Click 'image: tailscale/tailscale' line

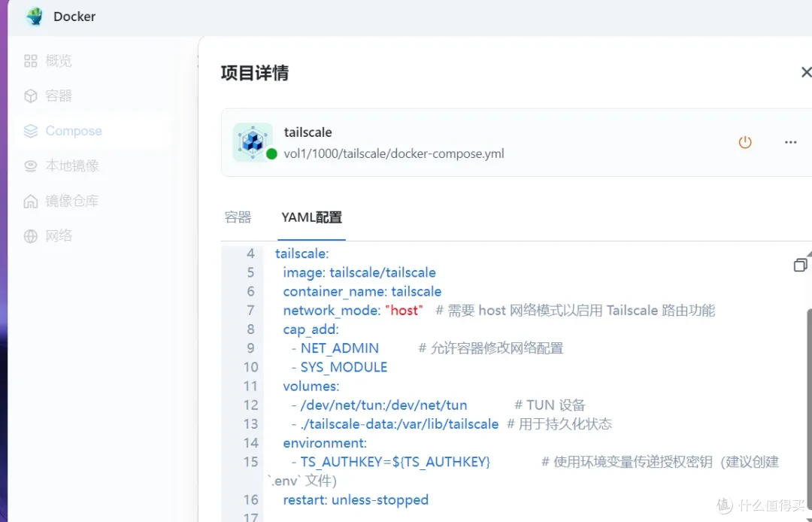359,272
